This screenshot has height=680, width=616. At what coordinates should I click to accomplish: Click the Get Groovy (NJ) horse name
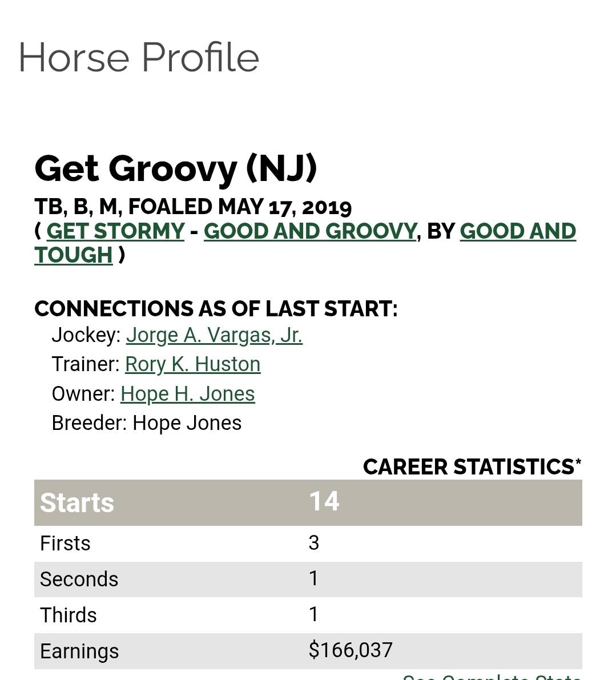(175, 168)
